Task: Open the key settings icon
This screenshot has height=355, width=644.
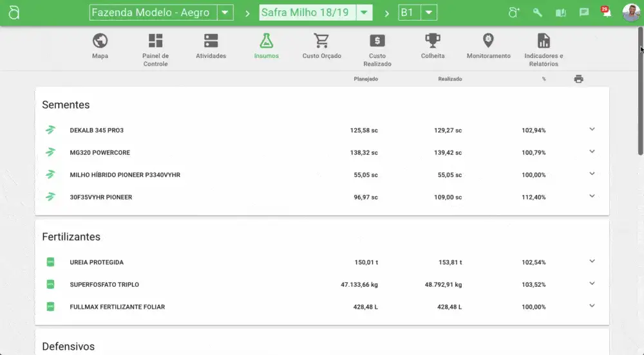Action: click(537, 13)
